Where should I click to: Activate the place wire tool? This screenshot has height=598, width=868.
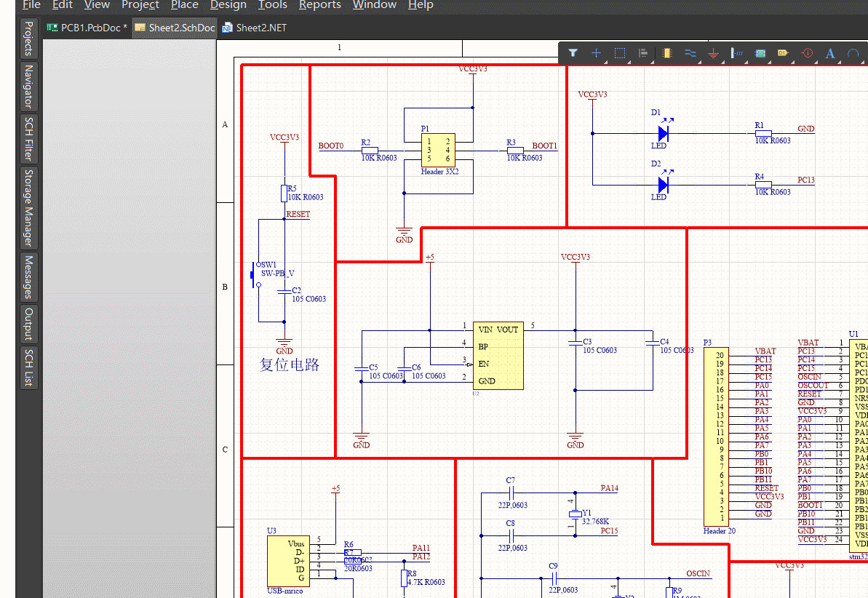point(690,53)
